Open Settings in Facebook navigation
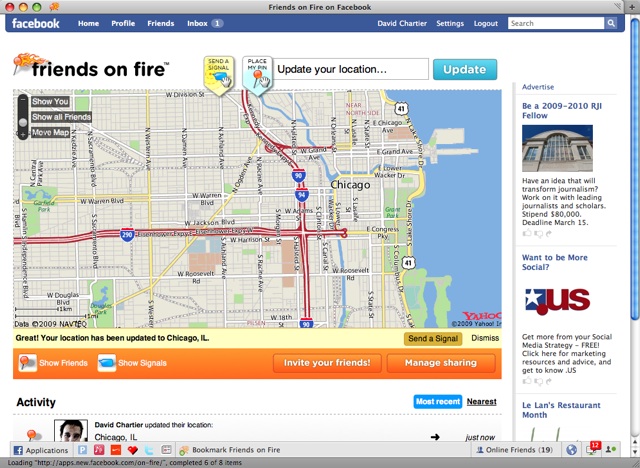Screen dimensions: 640x468 click(450, 23)
